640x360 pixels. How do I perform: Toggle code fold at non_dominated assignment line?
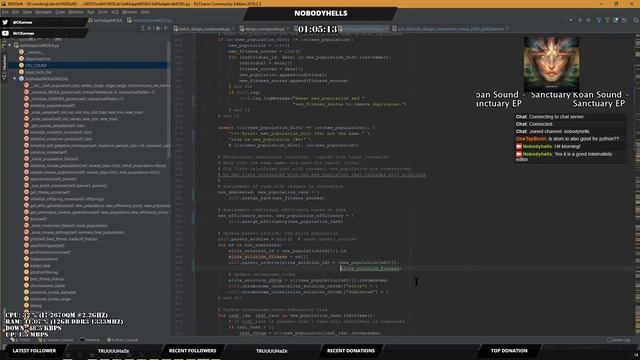tap(194, 195)
